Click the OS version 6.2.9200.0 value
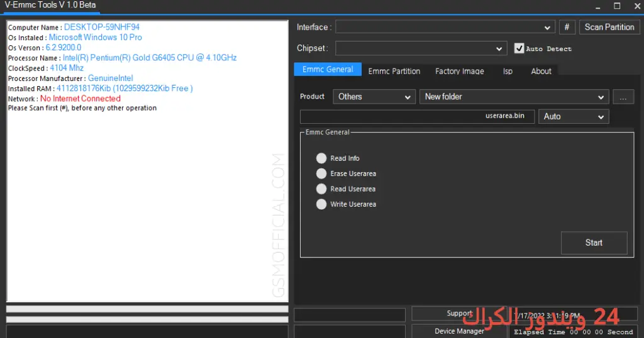Viewport: 644px width, 338px height. click(64, 48)
